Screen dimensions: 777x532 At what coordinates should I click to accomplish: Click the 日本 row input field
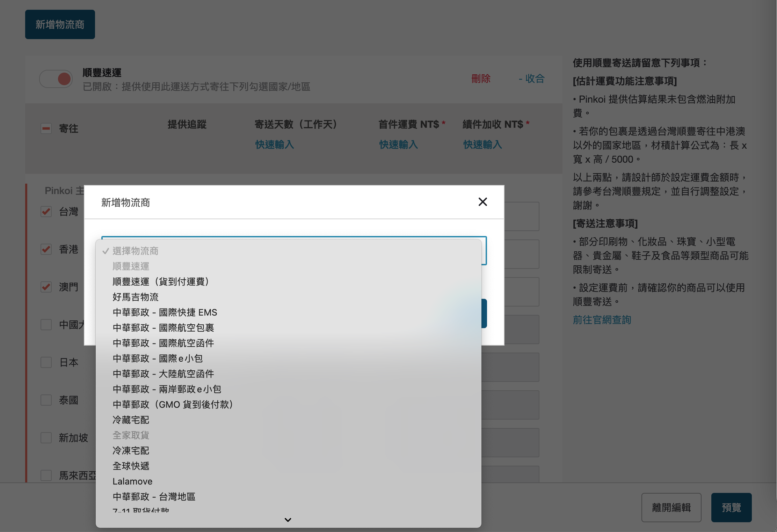pyautogui.click(x=510, y=367)
